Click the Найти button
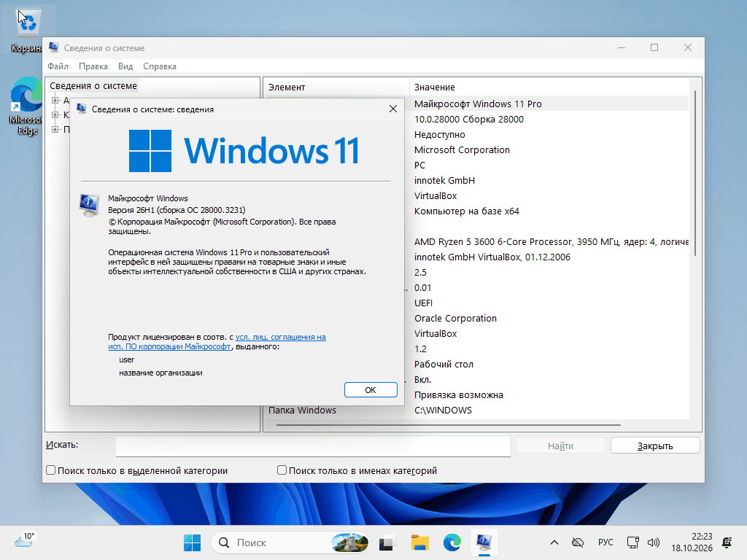This screenshot has height=560, width=747. (560, 446)
